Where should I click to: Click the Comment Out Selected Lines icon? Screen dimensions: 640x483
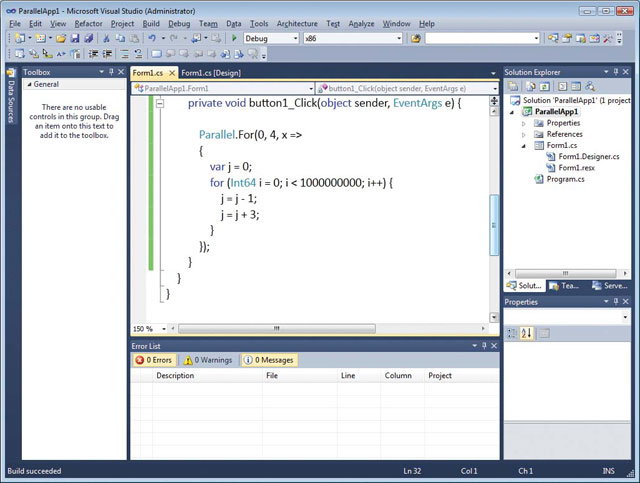(125, 53)
